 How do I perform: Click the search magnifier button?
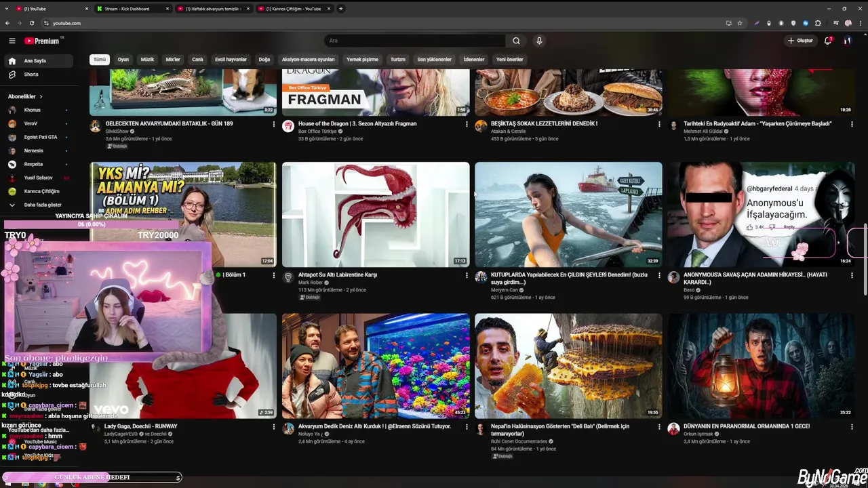[x=516, y=41]
